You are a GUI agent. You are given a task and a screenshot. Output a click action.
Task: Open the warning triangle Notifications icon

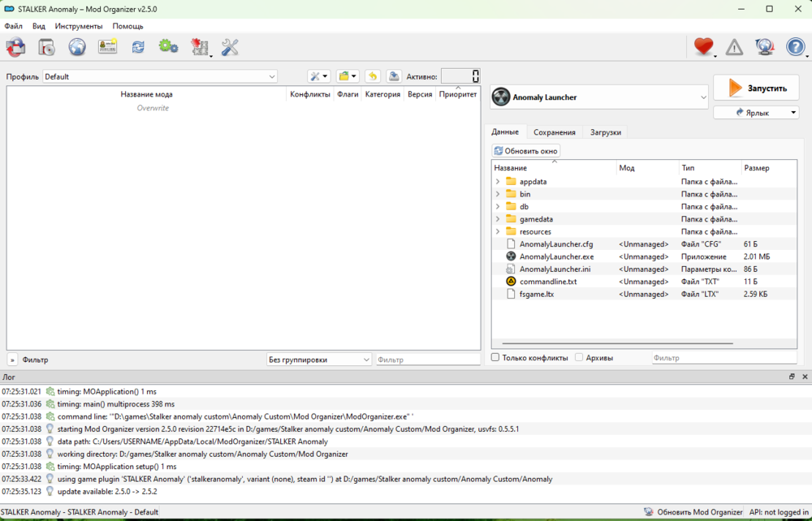click(734, 47)
